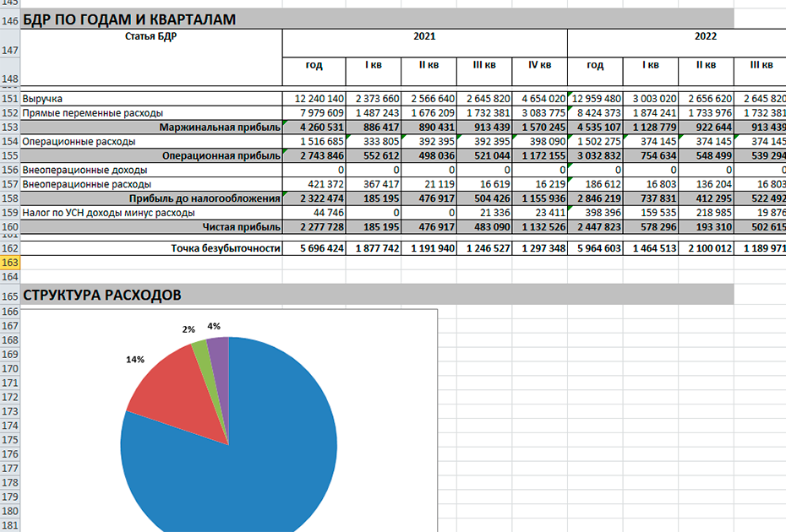Image resolution: width=786 pixels, height=532 pixels.
Task: Click the blue slice of the pie chart
Action: coord(245,456)
